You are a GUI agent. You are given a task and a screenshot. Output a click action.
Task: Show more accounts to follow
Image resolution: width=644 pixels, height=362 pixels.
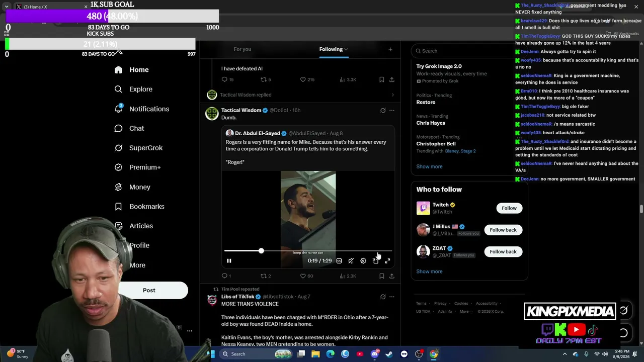[x=429, y=271]
